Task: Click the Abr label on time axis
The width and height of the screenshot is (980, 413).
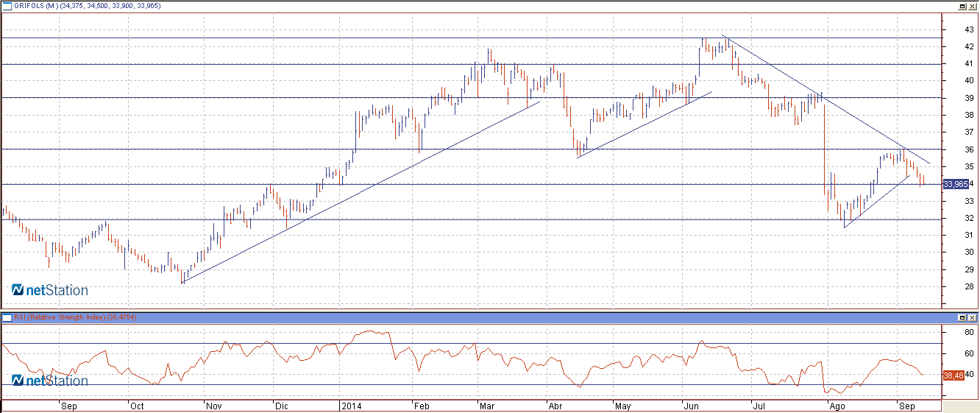Action: (556, 406)
